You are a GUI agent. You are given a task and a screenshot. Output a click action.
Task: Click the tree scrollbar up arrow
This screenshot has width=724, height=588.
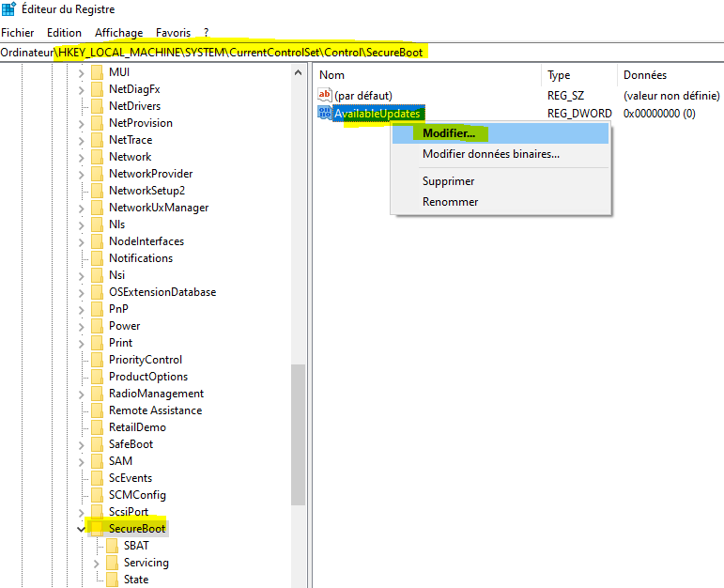(x=298, y=72)
